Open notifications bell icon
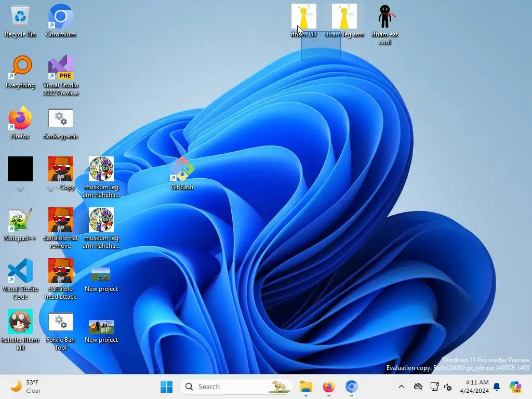 point(497,387)
